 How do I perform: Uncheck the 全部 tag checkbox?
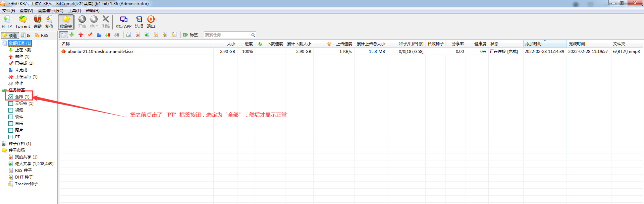[x=11, y=97]
